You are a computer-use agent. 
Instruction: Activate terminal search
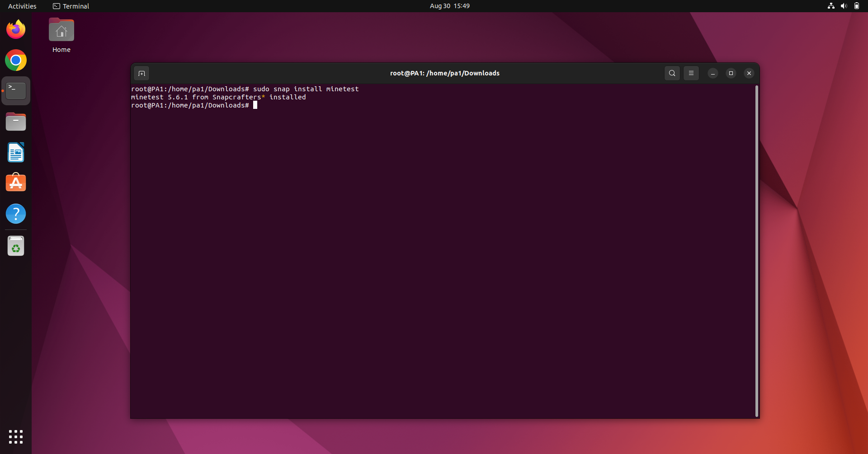[x=672, y=73]
